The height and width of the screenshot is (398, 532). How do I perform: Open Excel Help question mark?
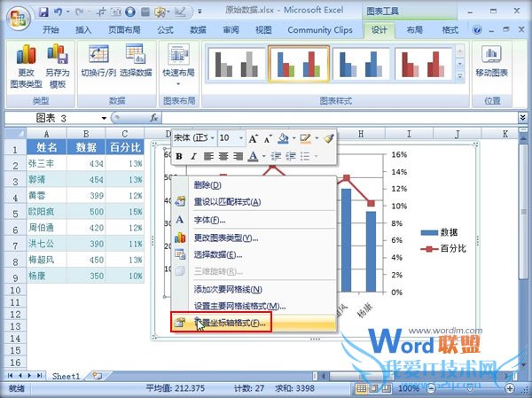point(477,30)
